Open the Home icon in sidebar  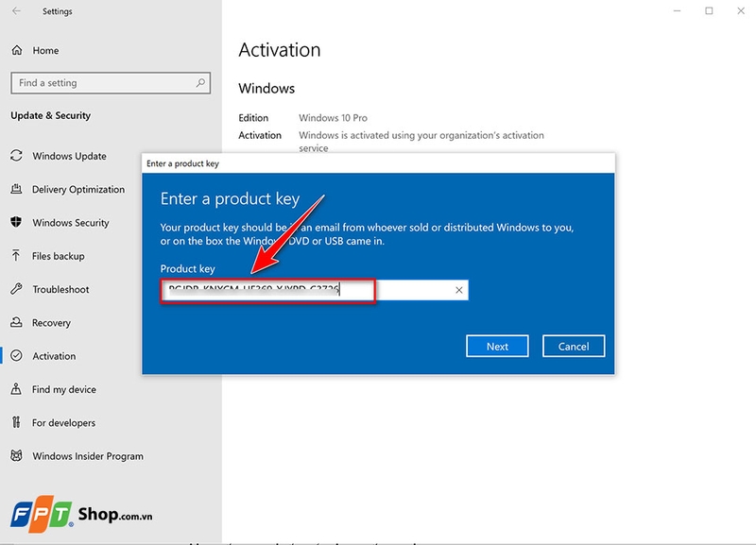(x=17, y=50)
